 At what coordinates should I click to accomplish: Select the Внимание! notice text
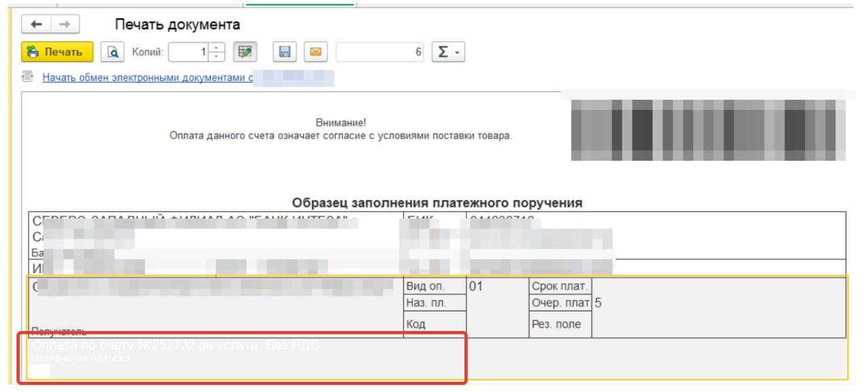(x=341, y=123)
